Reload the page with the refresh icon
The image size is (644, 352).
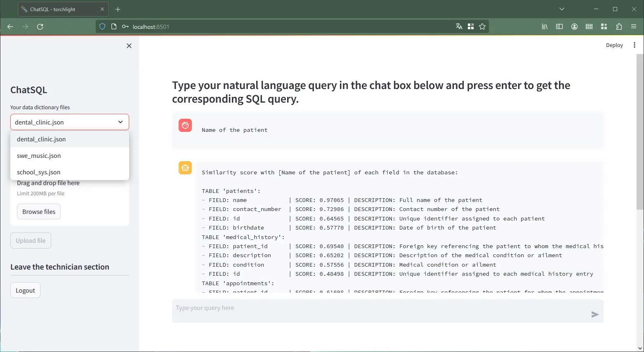click(40, 27)
